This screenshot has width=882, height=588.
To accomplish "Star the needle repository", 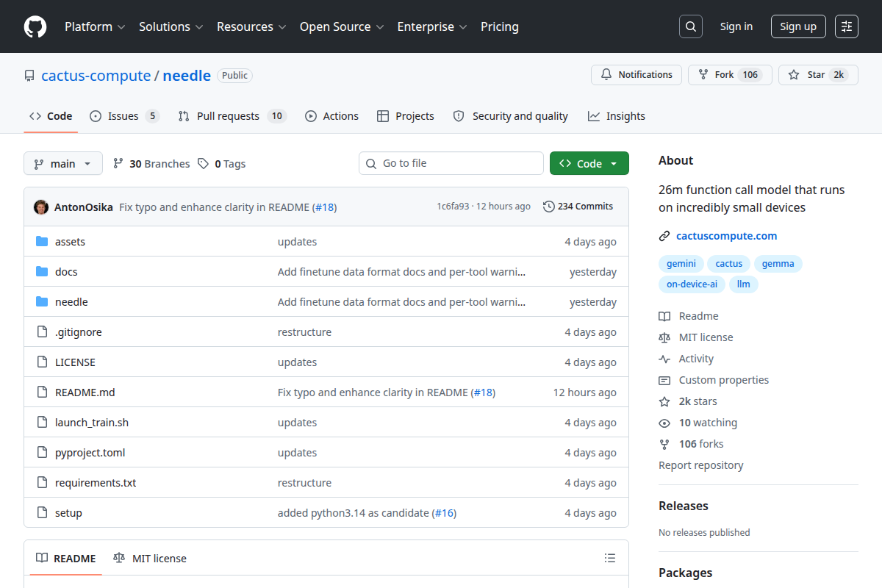I will [818, 75].
